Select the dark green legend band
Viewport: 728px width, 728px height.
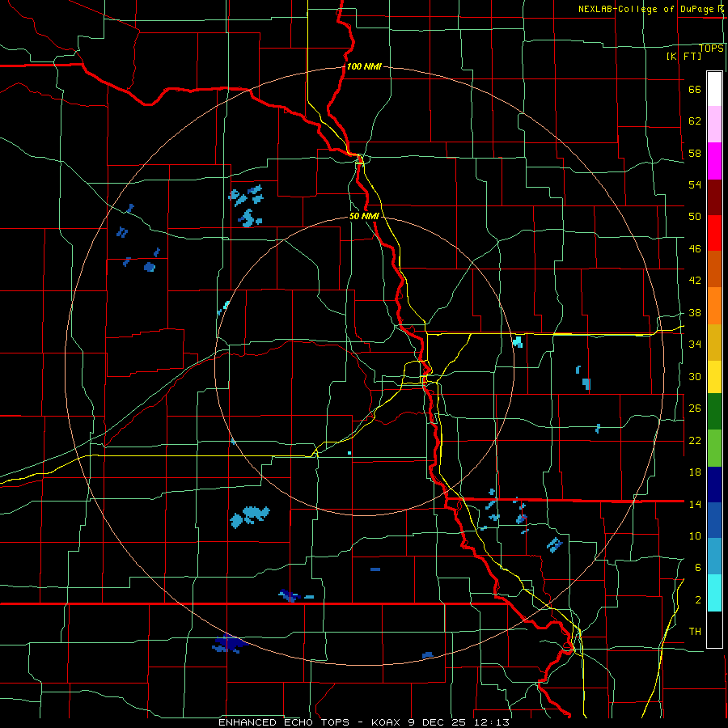(714, 412)
